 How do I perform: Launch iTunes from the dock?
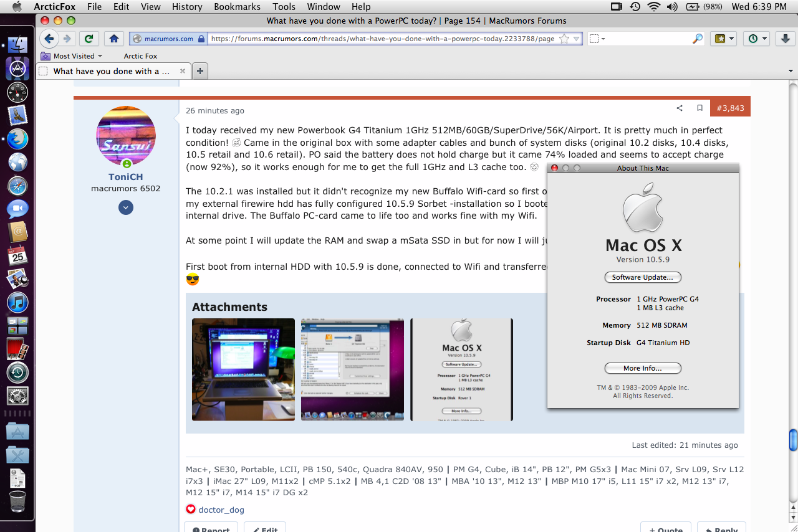pyautogui.click(x=17, y=302)
